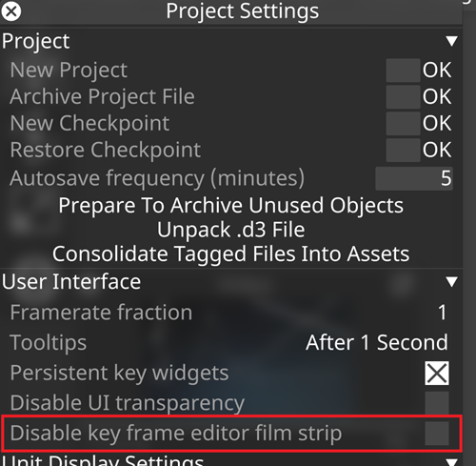The image size is (476, 466).
Task: Check Disable key frame editor film strip
Action: click(x=437, y=434)
